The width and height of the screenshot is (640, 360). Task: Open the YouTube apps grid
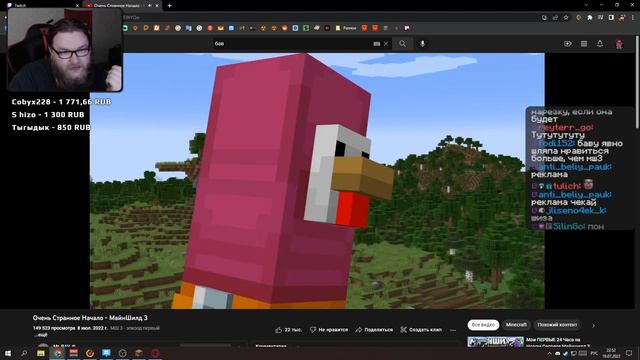click(584, 44)
